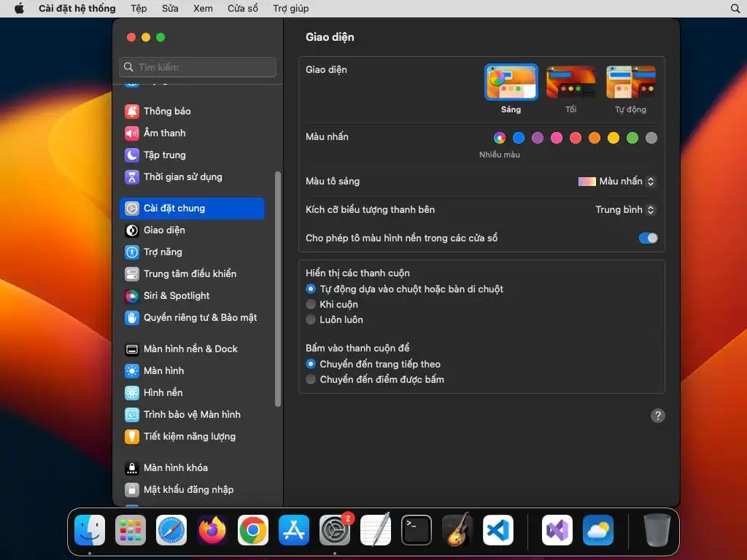Open Màu tô sáng highlight color dropdown

[616, 182]
